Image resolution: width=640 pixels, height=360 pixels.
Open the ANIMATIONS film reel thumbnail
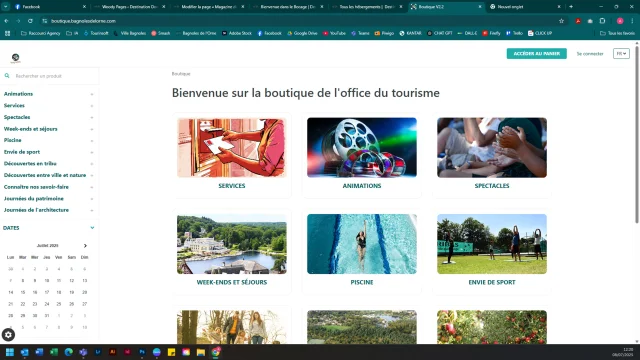click(362, 148)
